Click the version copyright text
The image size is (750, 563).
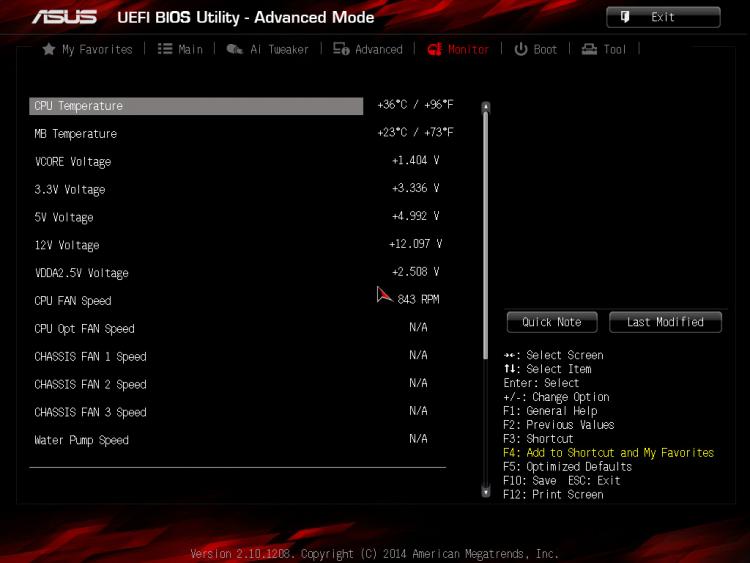tap(375, 554)
